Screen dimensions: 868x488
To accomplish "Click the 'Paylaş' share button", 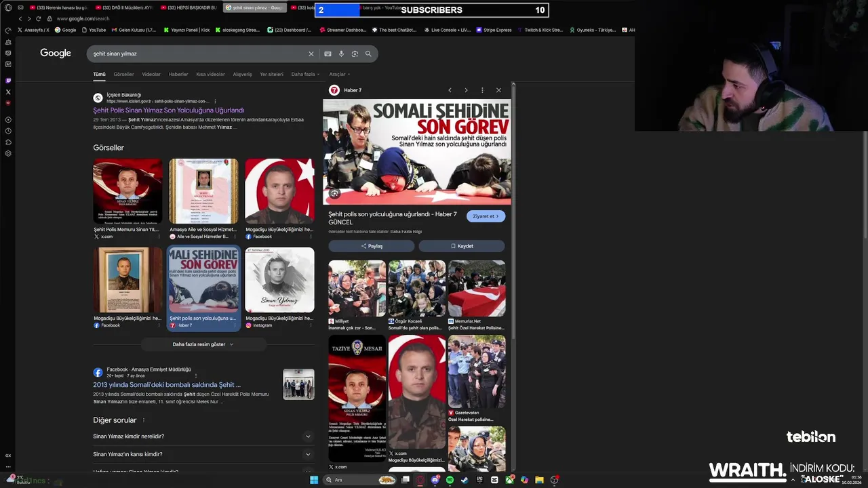I will 372,246.
